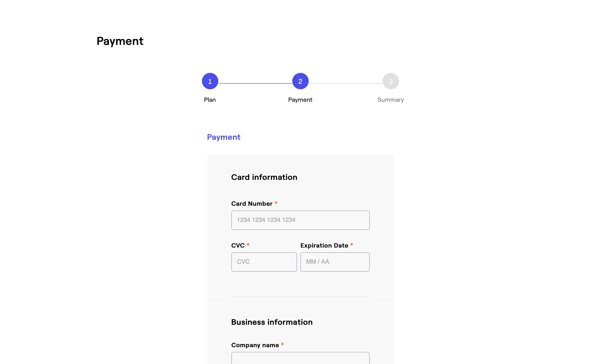Click the step 2 circle
This screenshot has width=607, height=364.
point(300,81)
